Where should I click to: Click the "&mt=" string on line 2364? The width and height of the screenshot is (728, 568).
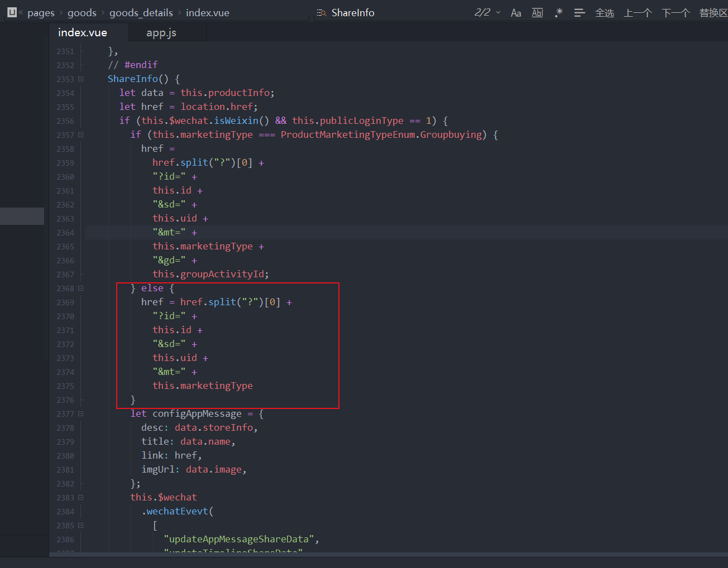coord(169,232)
